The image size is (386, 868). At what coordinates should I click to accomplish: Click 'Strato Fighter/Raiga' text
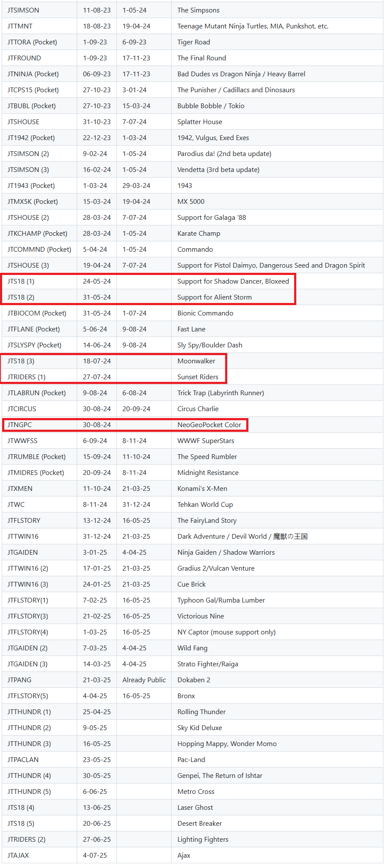(x=208, y=664)
